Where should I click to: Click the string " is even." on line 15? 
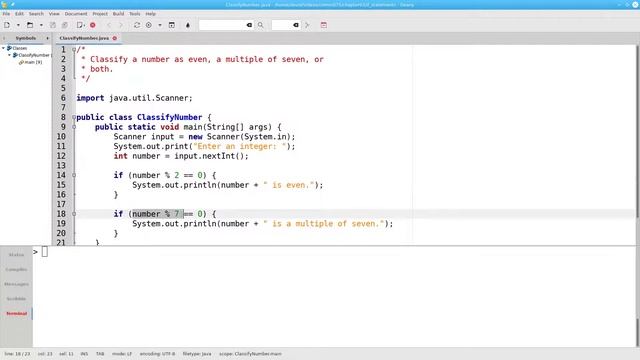[289, 185]
